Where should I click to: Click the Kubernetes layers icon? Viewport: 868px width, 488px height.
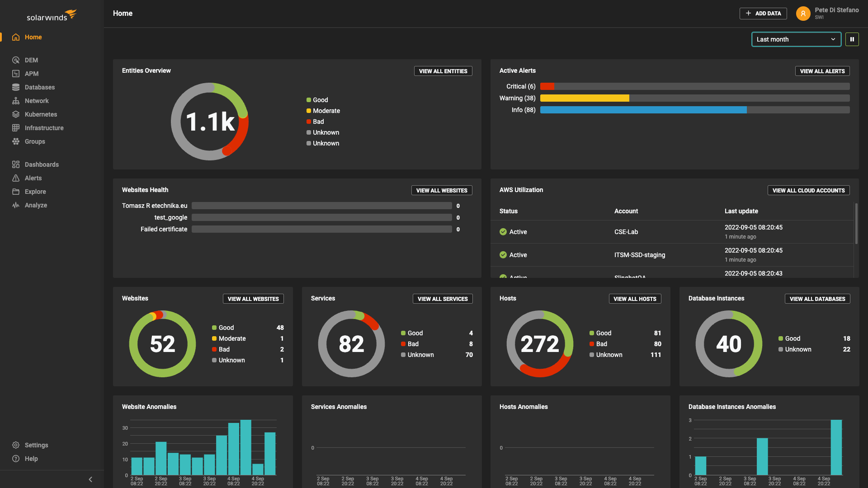[x=16, y=114]
